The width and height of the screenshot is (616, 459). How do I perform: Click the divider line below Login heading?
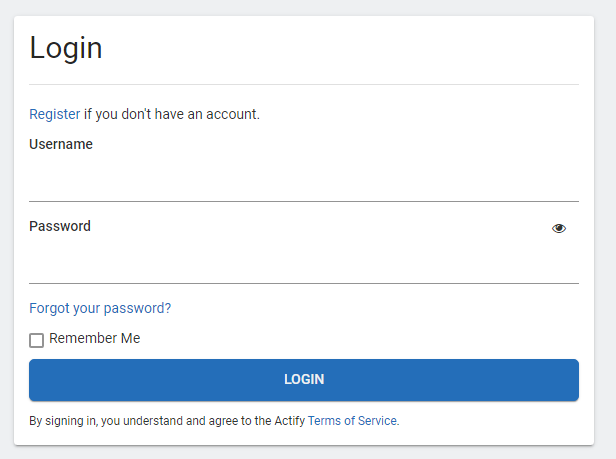click(303, 84)
